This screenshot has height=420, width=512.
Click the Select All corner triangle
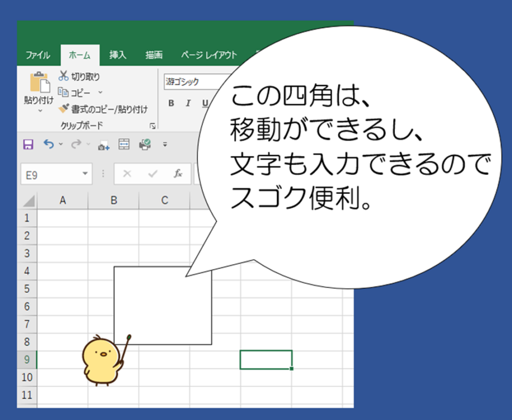click(x=28, y=200)
